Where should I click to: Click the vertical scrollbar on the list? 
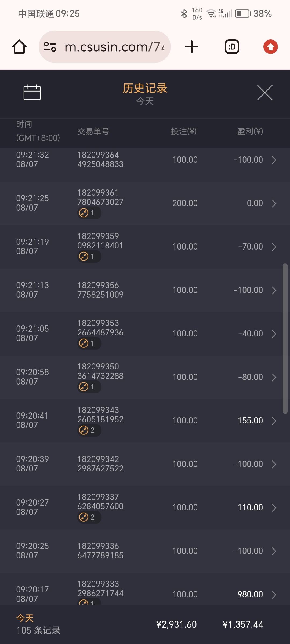coord(285,338)
